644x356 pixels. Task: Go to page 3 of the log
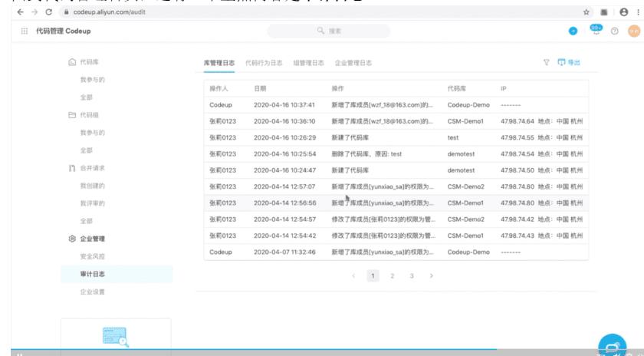pos(412,276)
